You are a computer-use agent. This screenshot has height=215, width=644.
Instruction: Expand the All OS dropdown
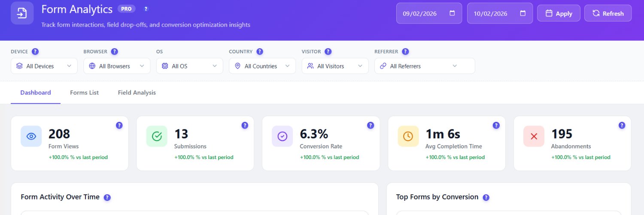(x=190, y=66)
